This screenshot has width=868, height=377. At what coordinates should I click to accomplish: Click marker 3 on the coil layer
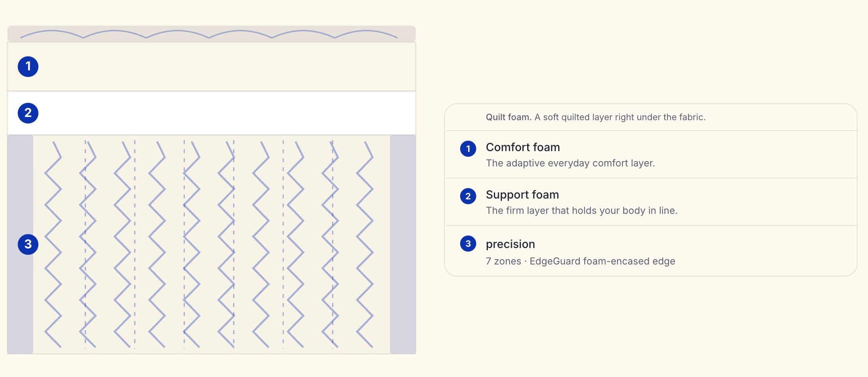click(x=28, y=244)
